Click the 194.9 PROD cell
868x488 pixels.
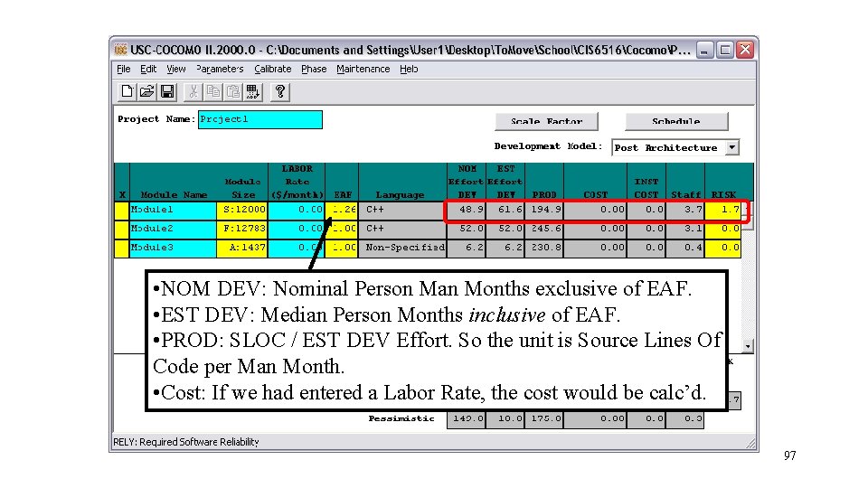click(x=543, y=210)
